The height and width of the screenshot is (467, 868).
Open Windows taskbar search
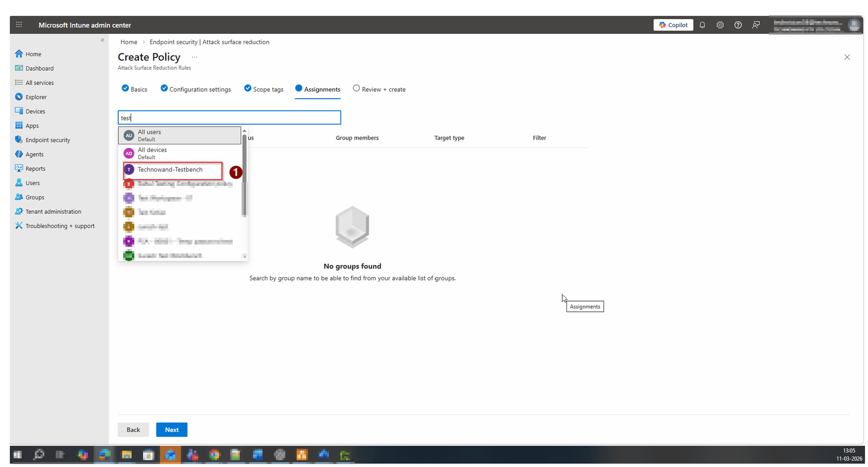(39, 455)
